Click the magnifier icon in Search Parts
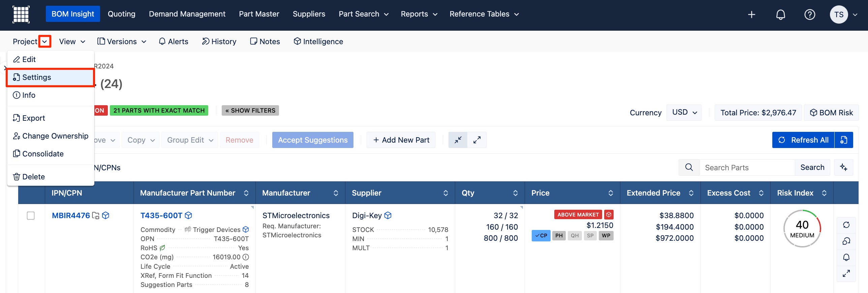 pos(689,168)
